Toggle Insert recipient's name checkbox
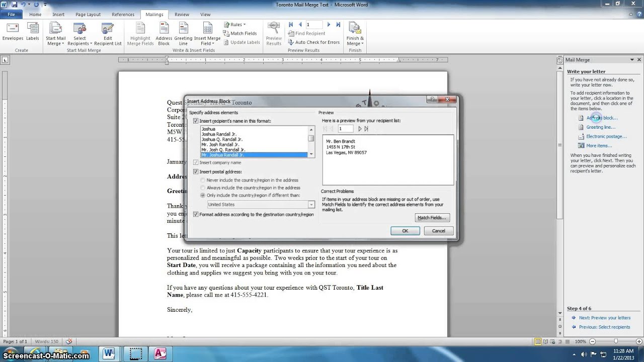Screen dimensions: 644x362 click(x=196, y=121)
